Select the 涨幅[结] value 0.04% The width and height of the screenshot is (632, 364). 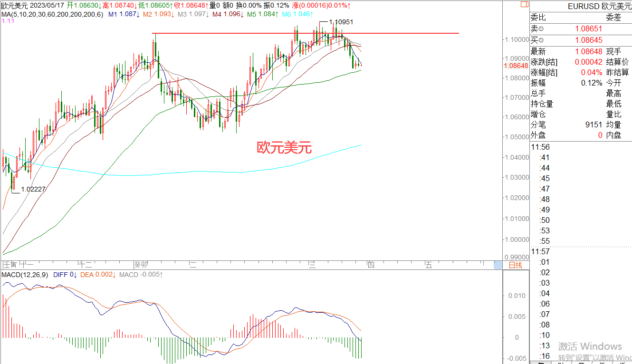tap(592, 72)
